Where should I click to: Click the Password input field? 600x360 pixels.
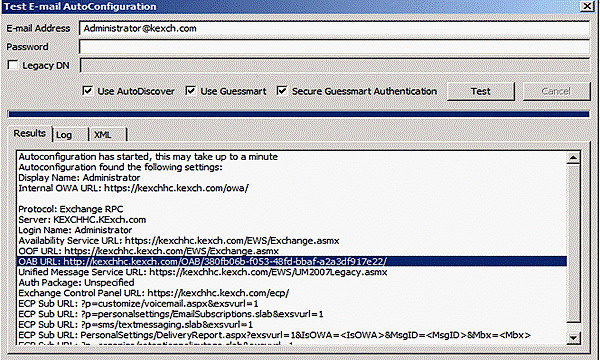coord(334,47)
